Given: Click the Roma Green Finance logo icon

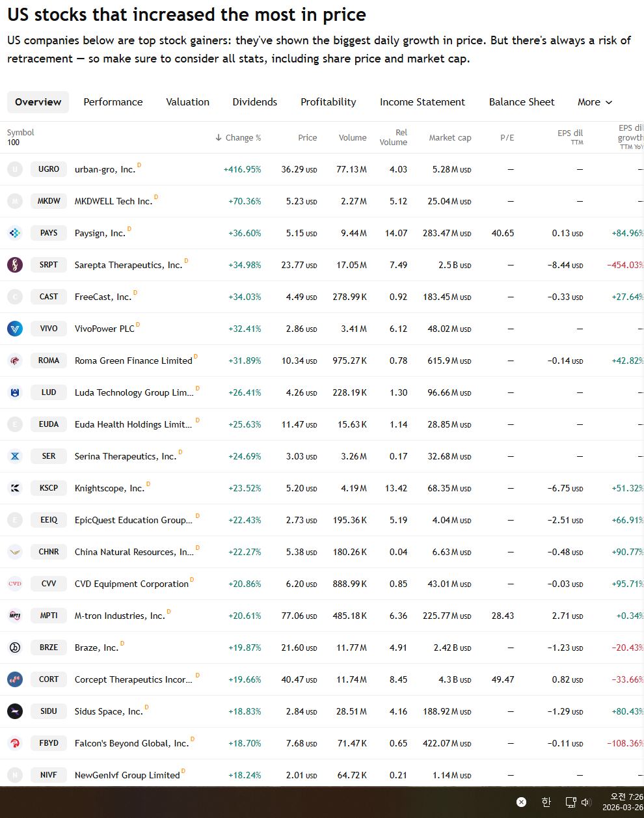Looking at the screenshot, I should click(x=15, y=361).
